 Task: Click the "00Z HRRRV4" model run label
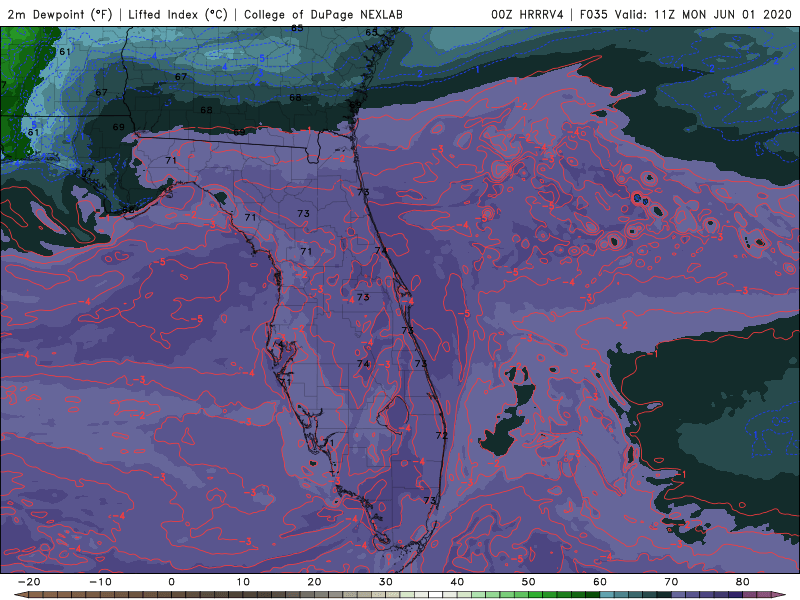point(527,15)
